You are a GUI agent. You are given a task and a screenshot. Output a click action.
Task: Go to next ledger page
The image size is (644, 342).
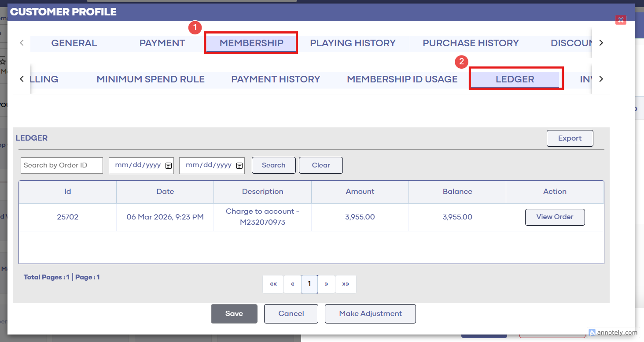[x=326, y=284]
